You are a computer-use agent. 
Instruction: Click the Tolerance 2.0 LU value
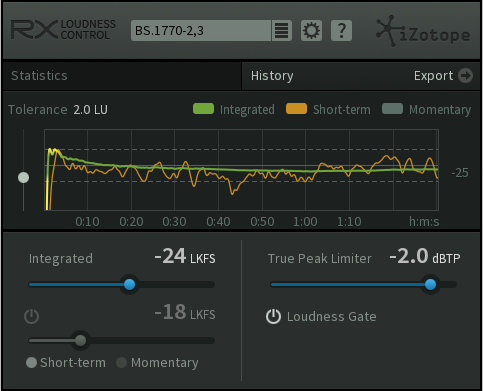91,110
